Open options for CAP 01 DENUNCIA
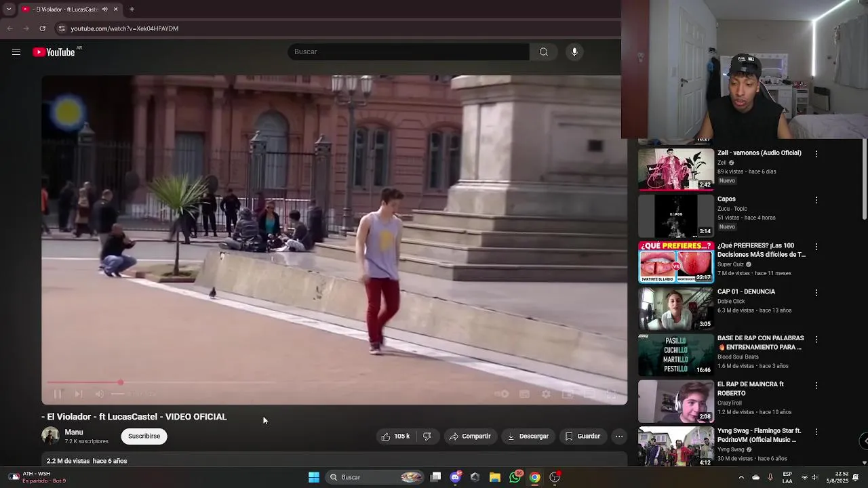Image resolution: width=868 pixels, height=488 pixels. 816,293
